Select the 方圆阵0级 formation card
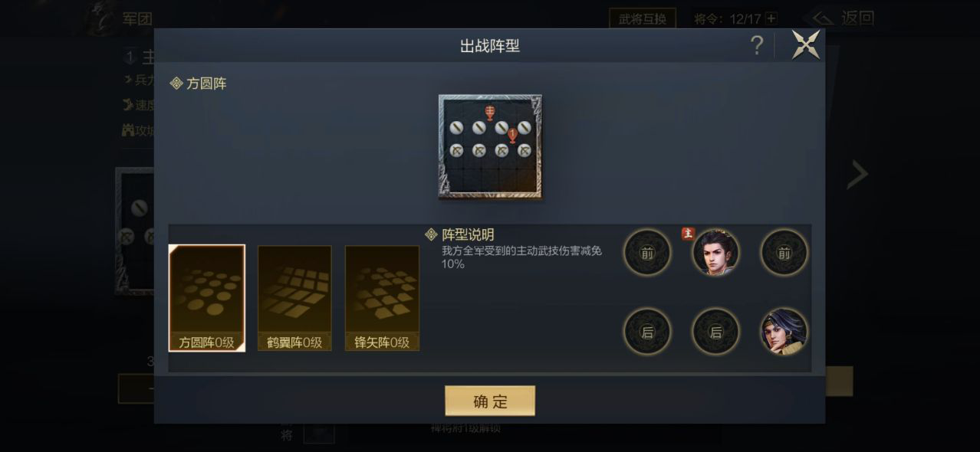Viewport: 980px width, 452px height. [207, 298]
